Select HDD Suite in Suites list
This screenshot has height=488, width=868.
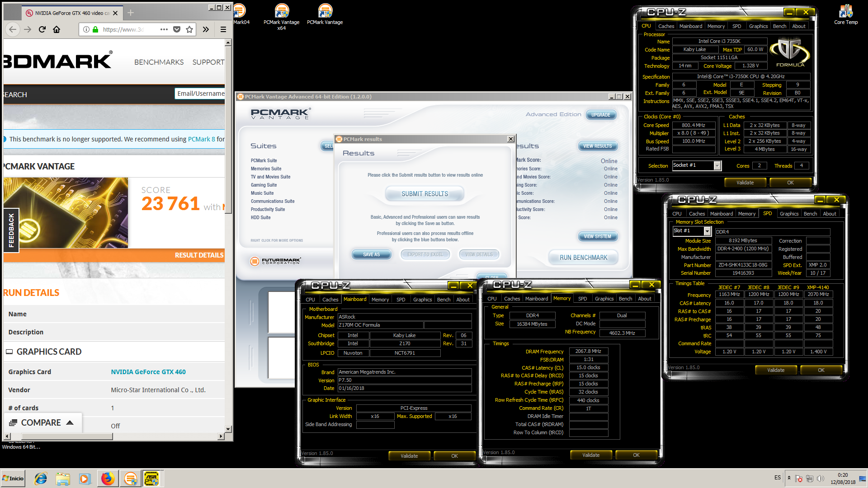coord(260,217)
